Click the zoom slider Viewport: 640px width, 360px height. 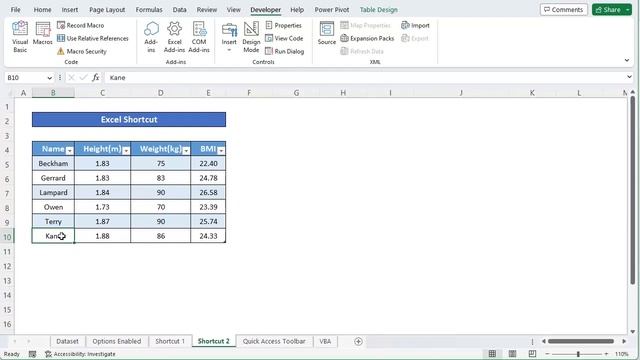[x=577, y=354]
